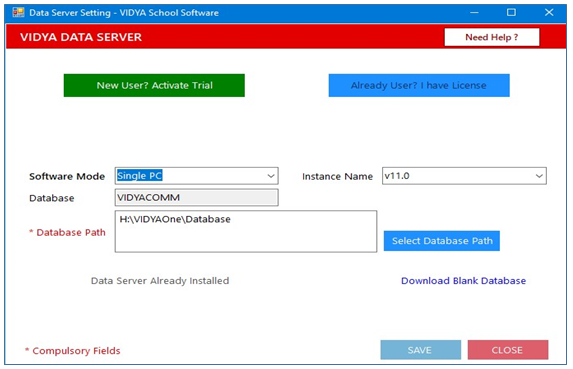Expand the Software Mode dropdown arrow
573x369 pixels.
[x=271, y=176]
